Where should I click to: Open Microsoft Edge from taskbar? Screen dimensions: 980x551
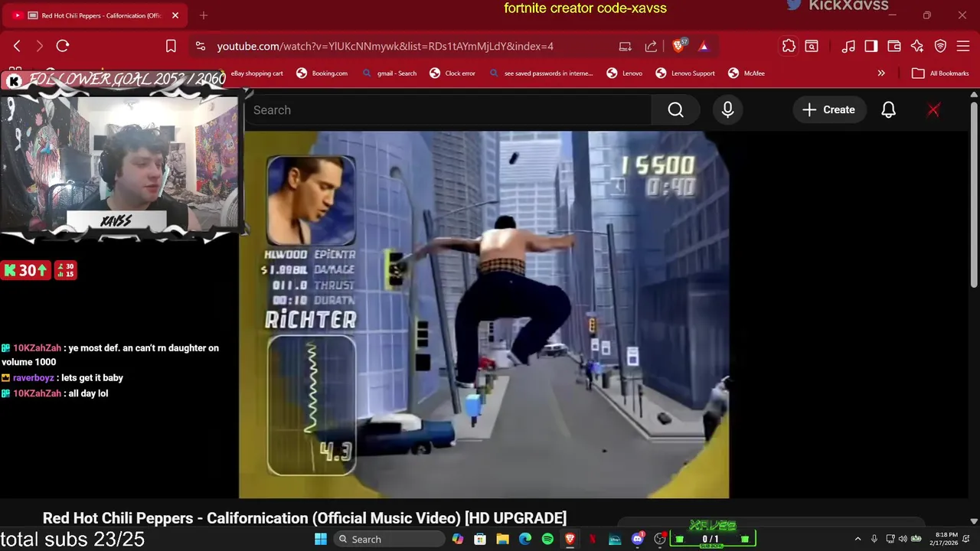pyautogui.click(x=525, y=540)
